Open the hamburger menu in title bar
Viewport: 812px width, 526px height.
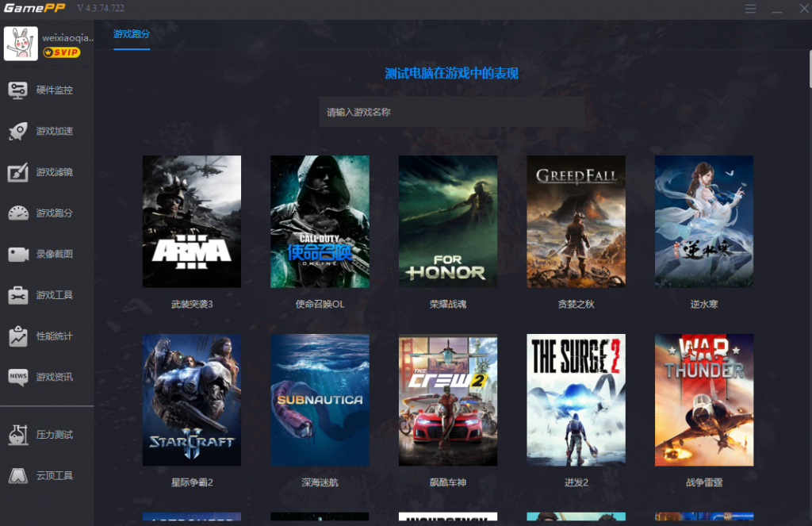(750, 9)
